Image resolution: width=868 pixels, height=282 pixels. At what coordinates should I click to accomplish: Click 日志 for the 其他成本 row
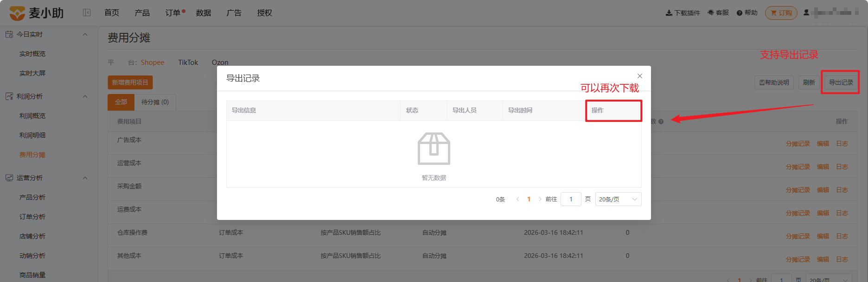pyautogui.click(x=842, y=259)
